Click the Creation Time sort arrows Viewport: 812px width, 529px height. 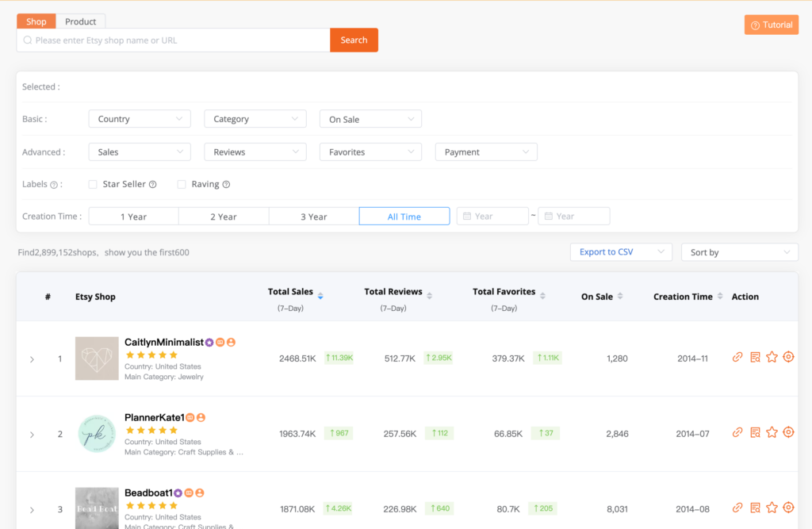pyautogui.click(x=720, y=297)
